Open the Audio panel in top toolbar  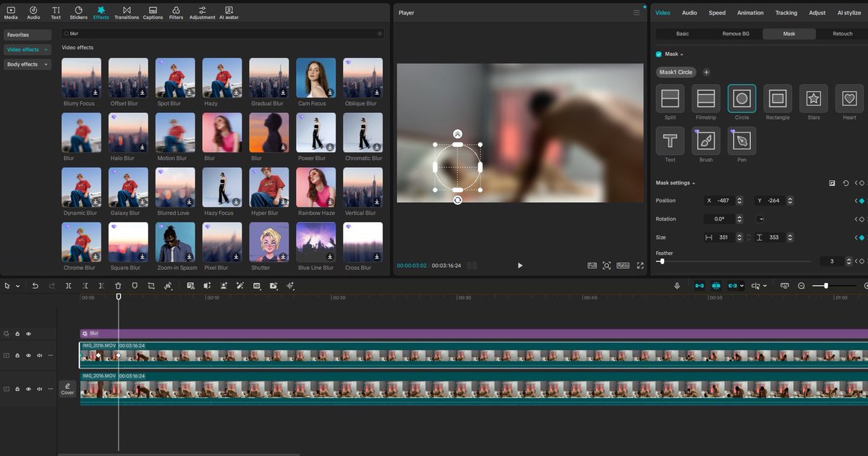click(33, 12)
